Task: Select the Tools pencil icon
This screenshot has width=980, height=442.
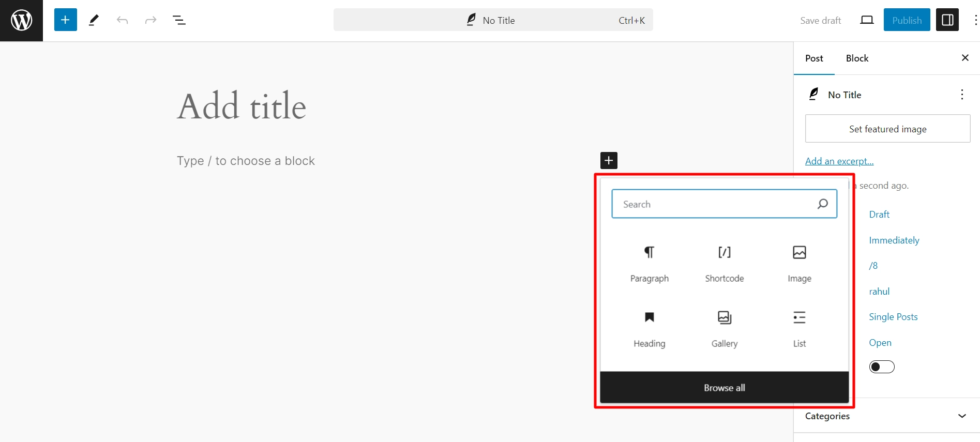Action: coord(94,20)
